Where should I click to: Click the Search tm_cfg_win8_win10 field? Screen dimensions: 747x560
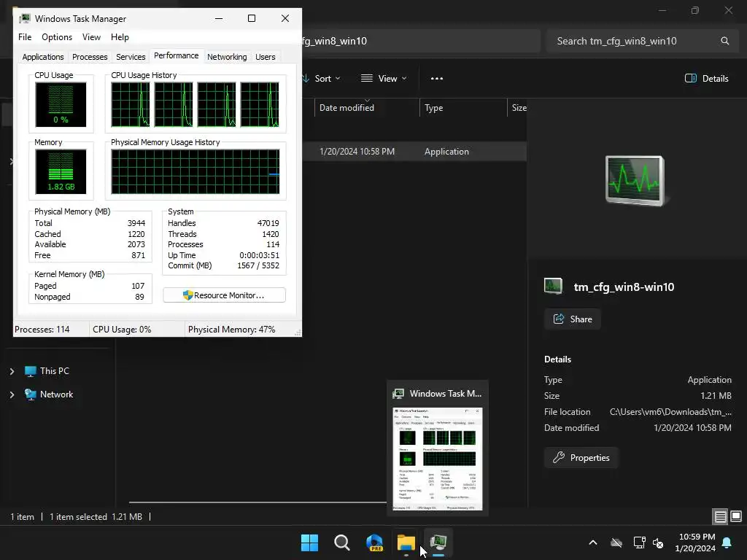click(x=643, y=41)
